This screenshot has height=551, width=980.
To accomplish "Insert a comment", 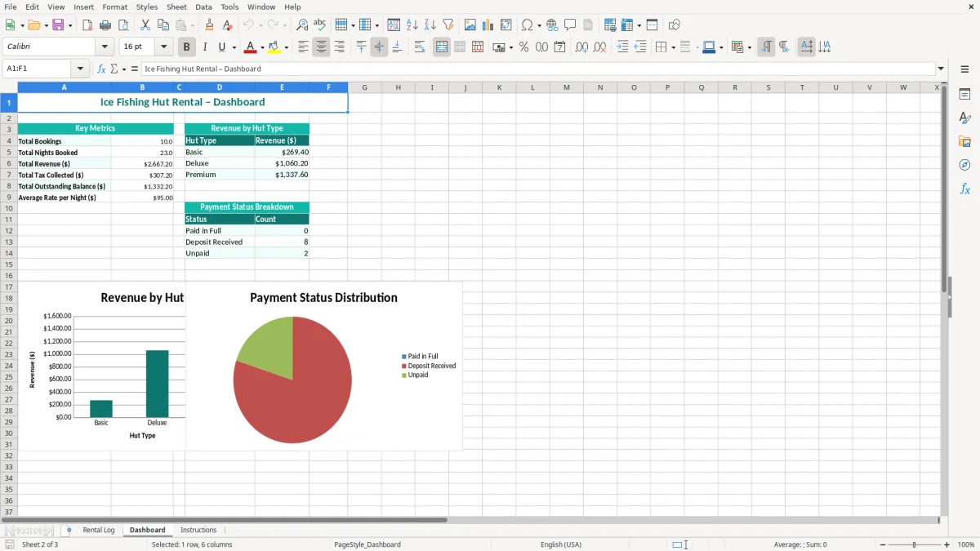I will tap(570, 25).
